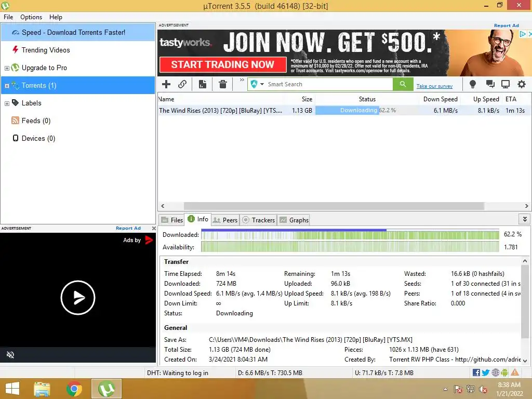Click the Twitter icon in status bar
Viewport: 532px width, 399px height.
486,373
